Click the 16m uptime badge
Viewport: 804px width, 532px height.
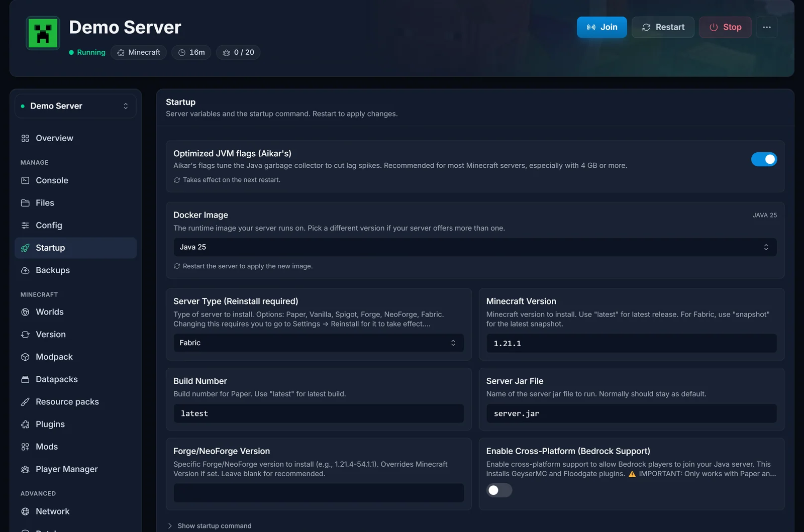coord(191,52)
